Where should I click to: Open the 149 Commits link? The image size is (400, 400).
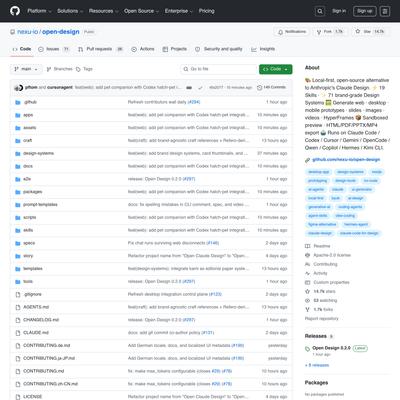tap(272, 87)
